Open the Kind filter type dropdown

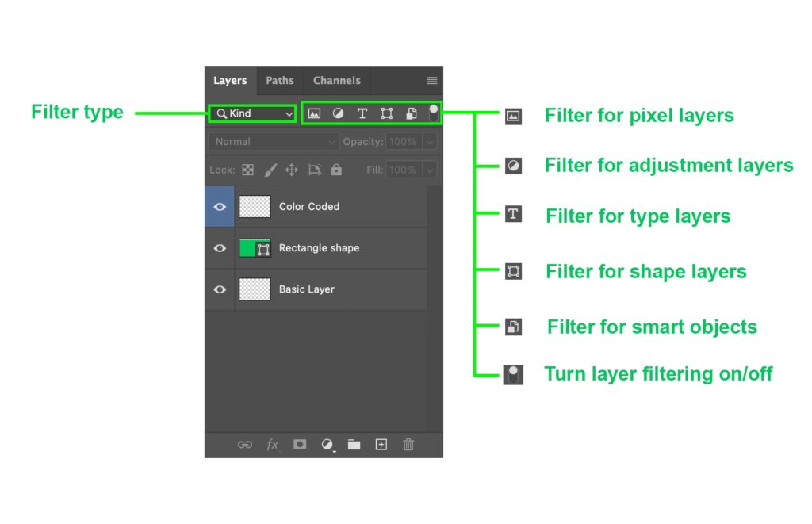pyautogui.click(x=253, y=113)
